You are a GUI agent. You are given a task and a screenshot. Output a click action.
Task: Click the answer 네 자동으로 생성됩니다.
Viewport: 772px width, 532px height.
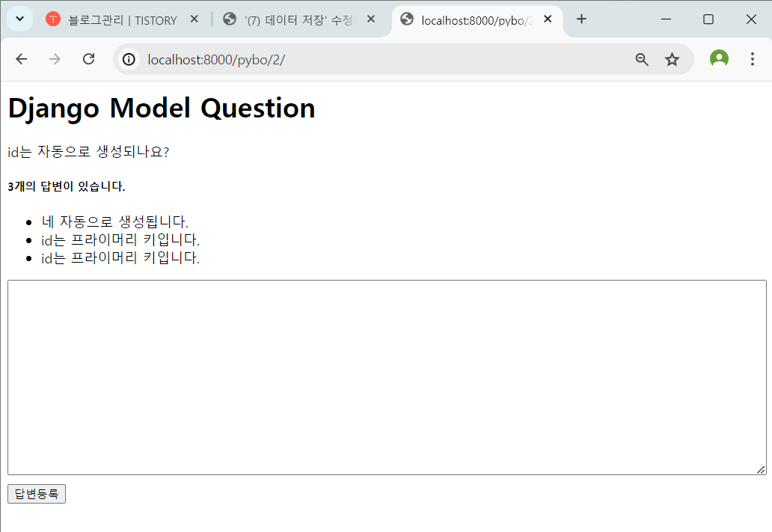pos(114,221)
